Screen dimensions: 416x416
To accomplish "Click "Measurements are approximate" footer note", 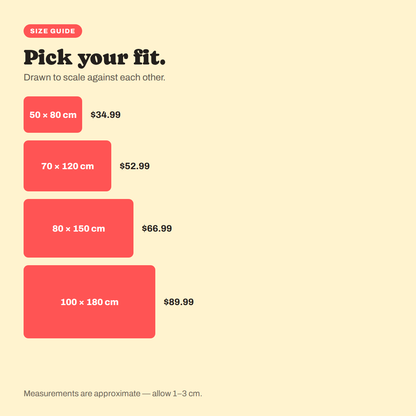I will 82,394.
